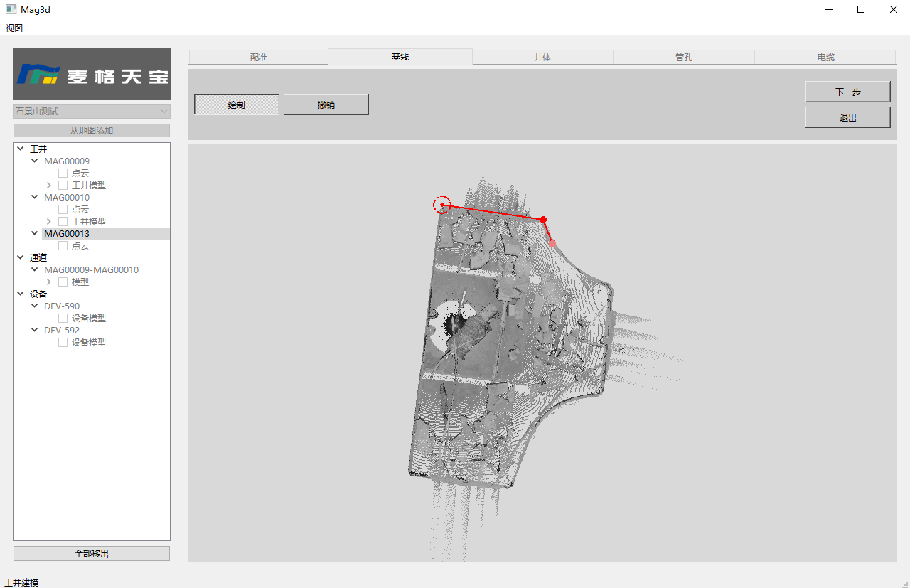Image resolution: width=910 pixels, height=588 pixels.
Task: Tick 点云 checkbox under MAG00013
Action: (63, 246)
